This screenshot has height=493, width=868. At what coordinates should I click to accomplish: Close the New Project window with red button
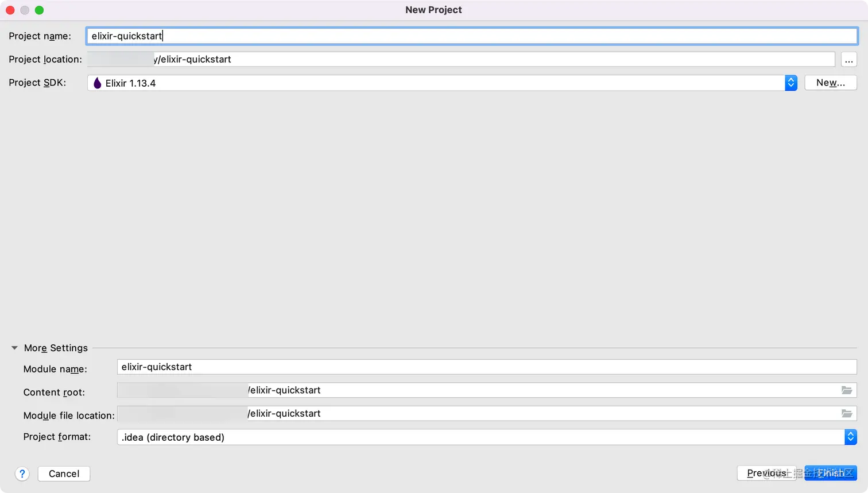coord(10,10)
